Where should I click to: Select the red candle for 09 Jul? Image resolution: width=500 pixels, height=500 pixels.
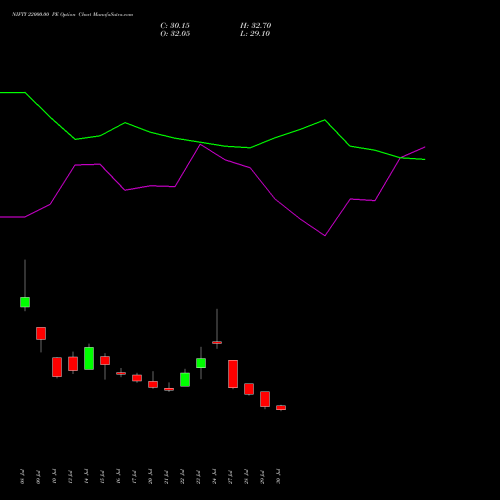pos(41,333)
